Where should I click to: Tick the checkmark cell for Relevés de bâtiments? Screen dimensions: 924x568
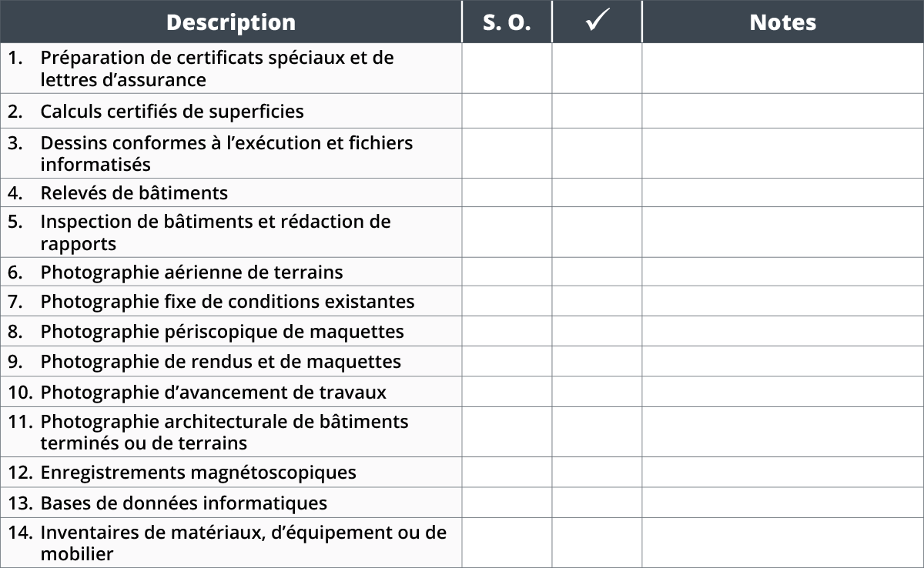(x=597, y=192)
